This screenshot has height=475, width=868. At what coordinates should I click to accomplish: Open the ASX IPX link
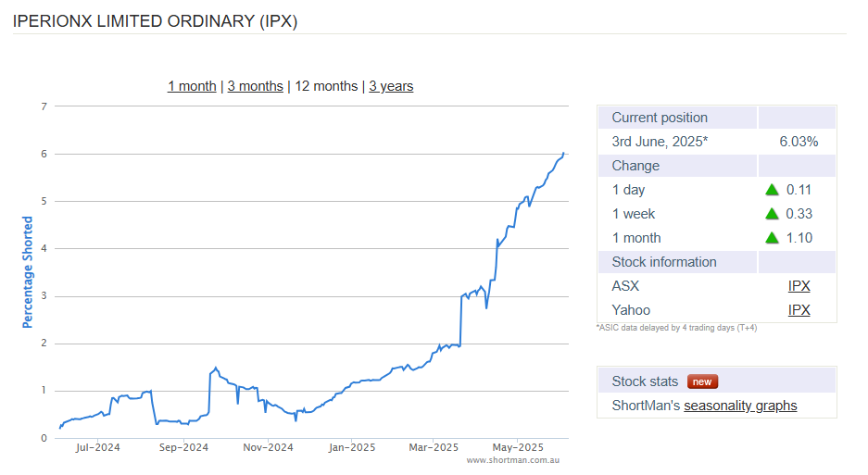pos(799,286)
